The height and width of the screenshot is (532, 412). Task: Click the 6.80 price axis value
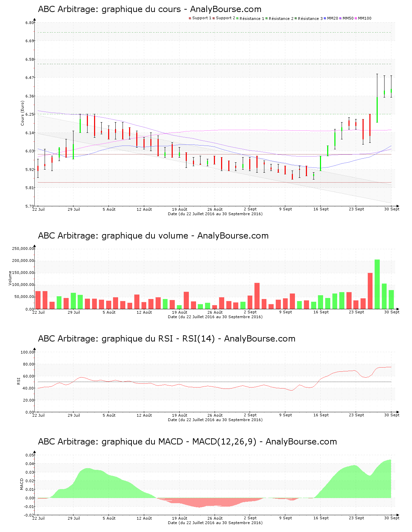pos(30,23)
